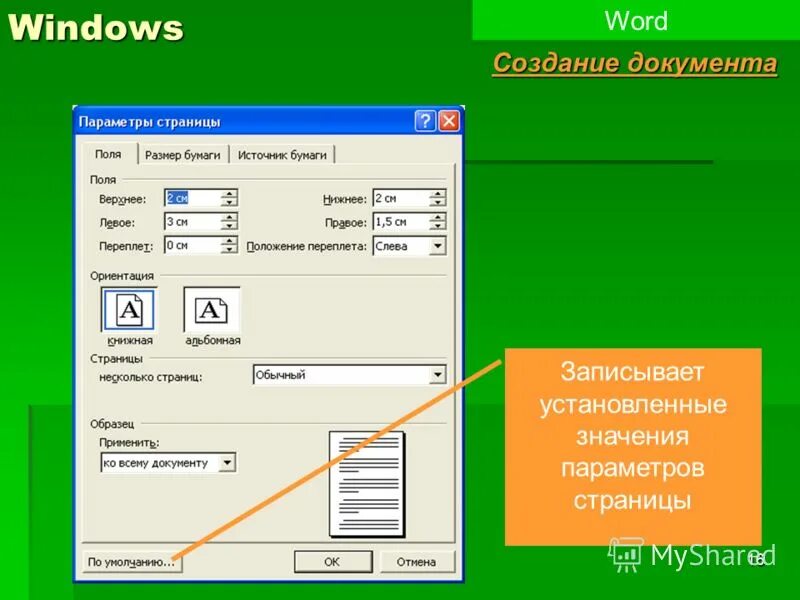Decrease the Нижнее margin value
800x600 pixels.
438,202
